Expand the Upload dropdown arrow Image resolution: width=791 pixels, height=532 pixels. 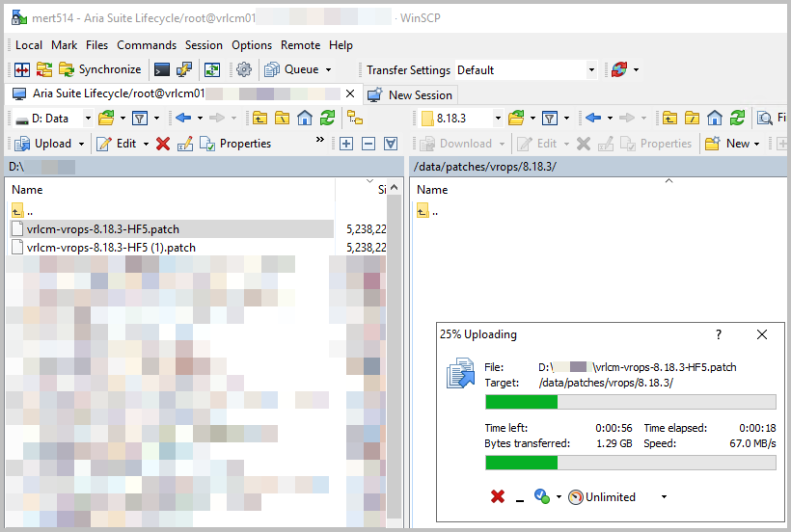pyautogui.click(x=81, y=144)
